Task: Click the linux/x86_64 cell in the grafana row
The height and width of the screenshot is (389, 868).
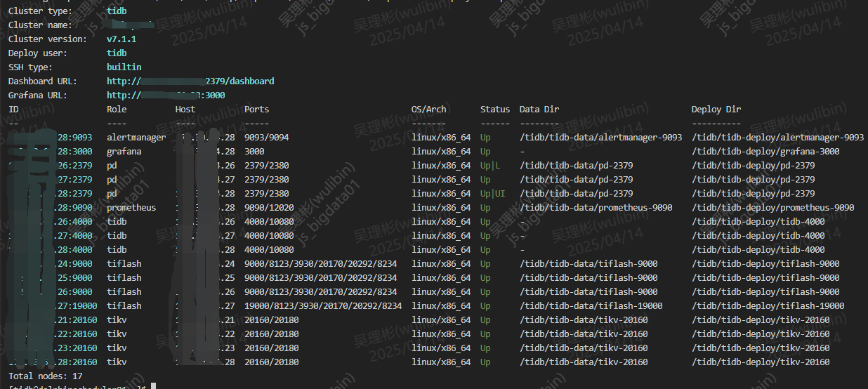Action: coord(441,152)
